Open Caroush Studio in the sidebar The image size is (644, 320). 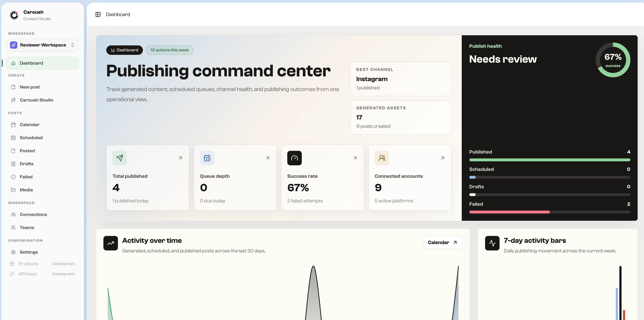pos(42,100)
